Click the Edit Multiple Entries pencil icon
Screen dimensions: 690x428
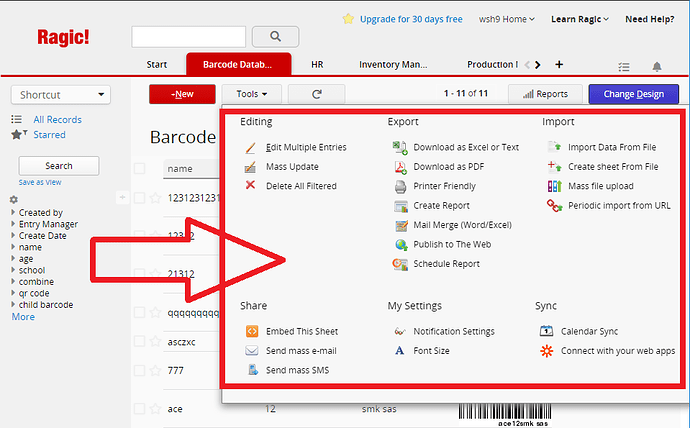point(250,147)
